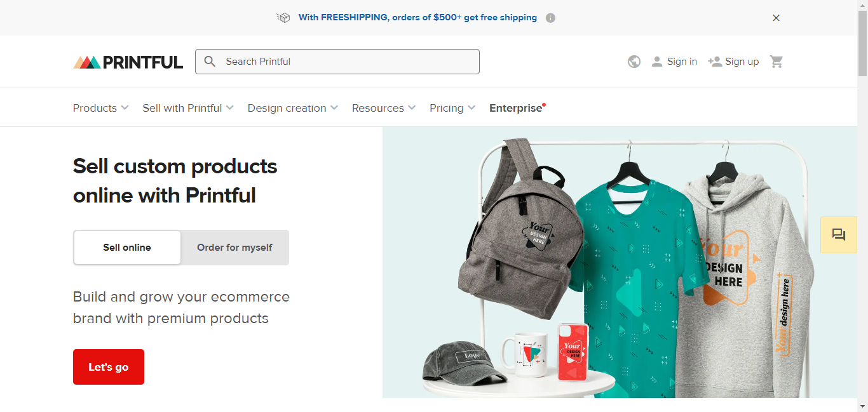This screenshot has height=412, width=868.
Task: Click the search magnifier icon in search bar
Action: pyautogui.click(x=210, y=61)
